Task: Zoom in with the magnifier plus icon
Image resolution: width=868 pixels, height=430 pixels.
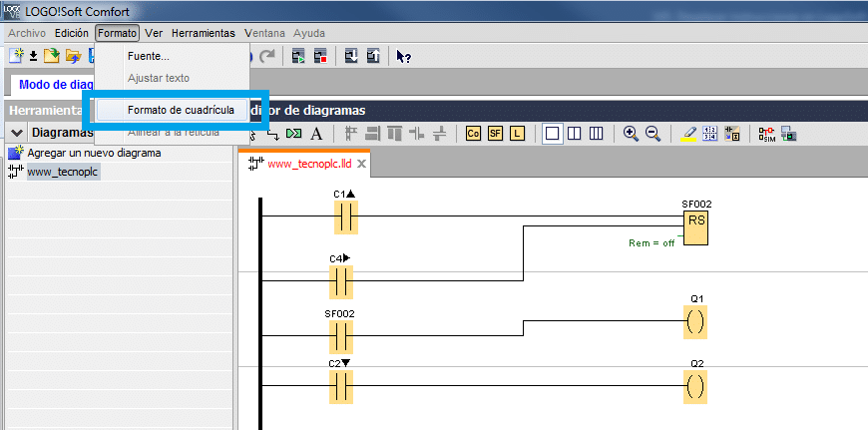Action: tap(631, 134)
